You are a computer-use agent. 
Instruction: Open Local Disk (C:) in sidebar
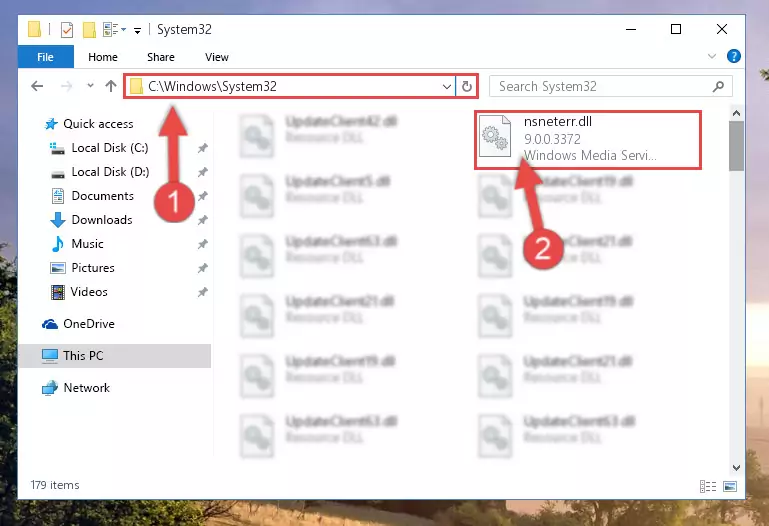pyautogui.click(x=110, y=148)
